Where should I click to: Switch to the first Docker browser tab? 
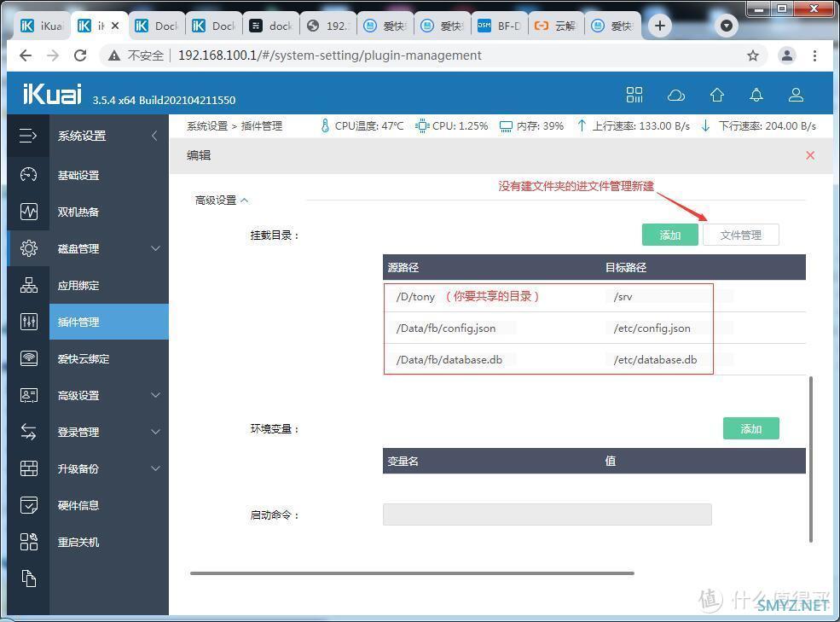point(156,26)
